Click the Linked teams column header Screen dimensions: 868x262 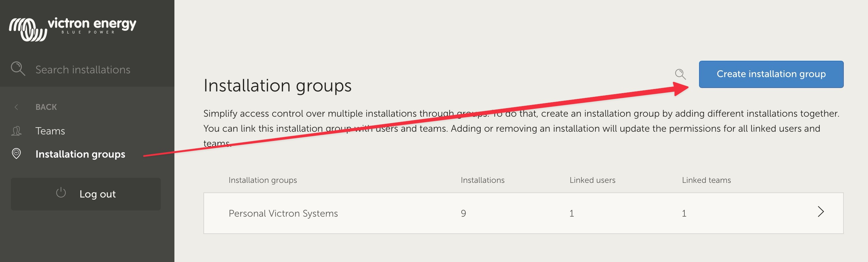(706, 180)
